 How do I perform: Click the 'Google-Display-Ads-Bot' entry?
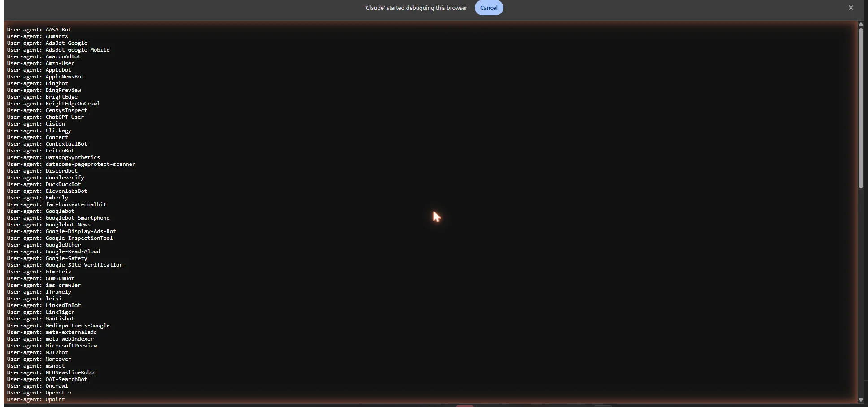(61, 231)
